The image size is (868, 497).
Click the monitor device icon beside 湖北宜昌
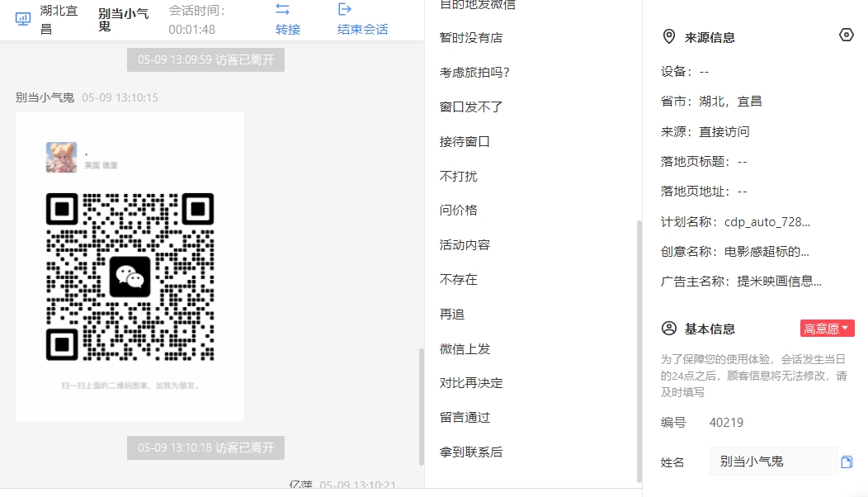click(23, 19)
